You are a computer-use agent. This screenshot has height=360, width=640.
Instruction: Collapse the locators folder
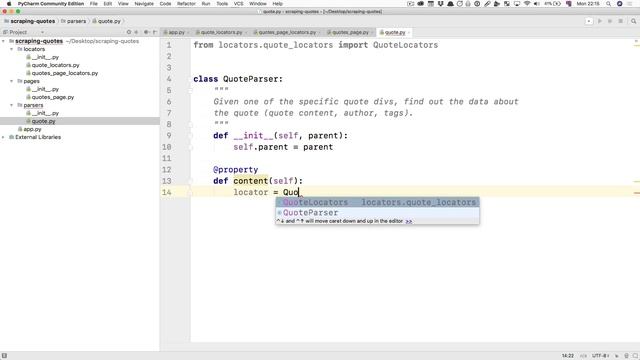coord(11,49)
